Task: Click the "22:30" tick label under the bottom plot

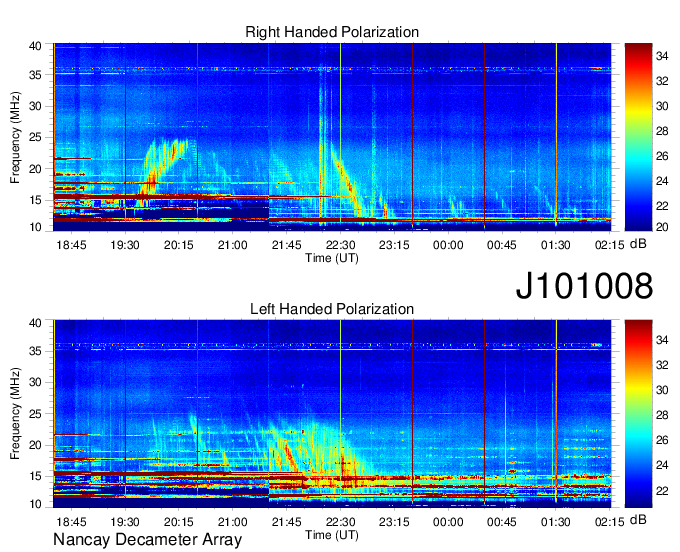Action: pos(340,522)
